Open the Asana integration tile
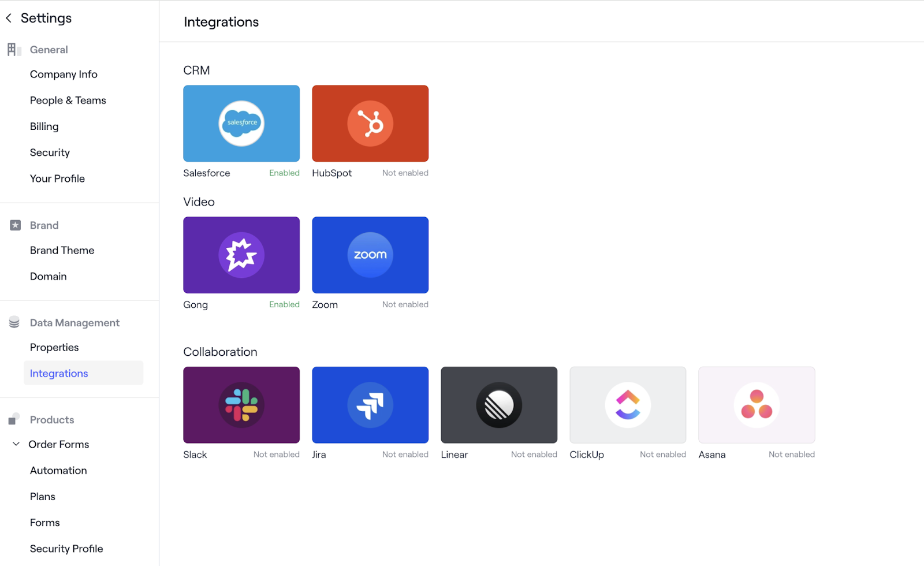Image resolution: width=924 pixels, height=566 pixels. (x=756, y=404)
